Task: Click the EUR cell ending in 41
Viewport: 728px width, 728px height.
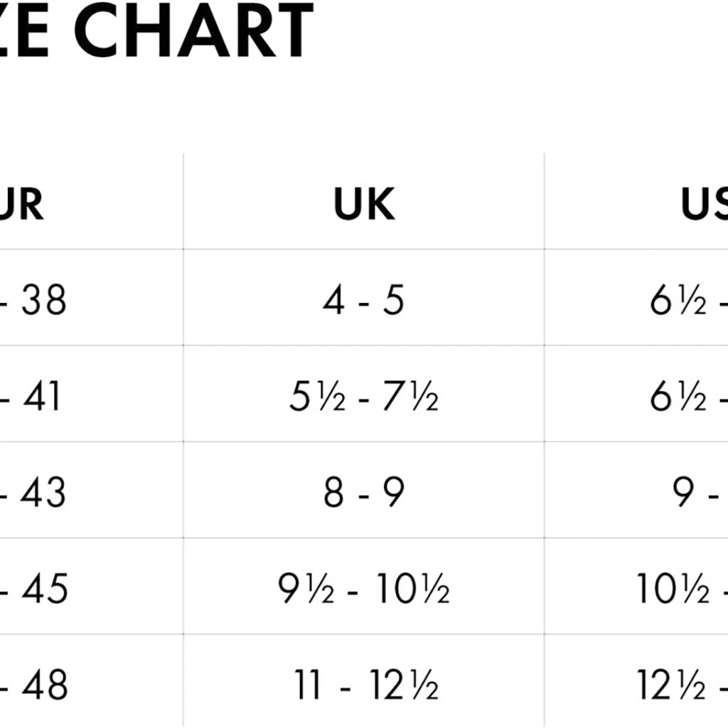Action: point(34,397)
